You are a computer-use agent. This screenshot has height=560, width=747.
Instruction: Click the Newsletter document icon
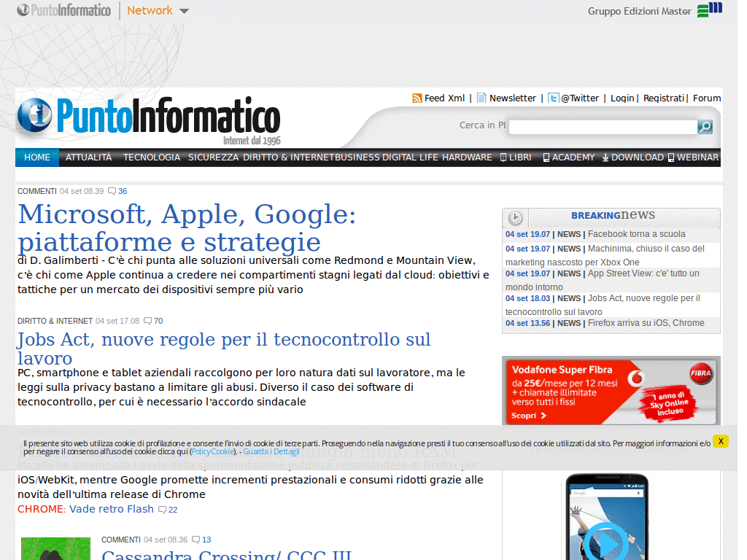click(481, 98)
